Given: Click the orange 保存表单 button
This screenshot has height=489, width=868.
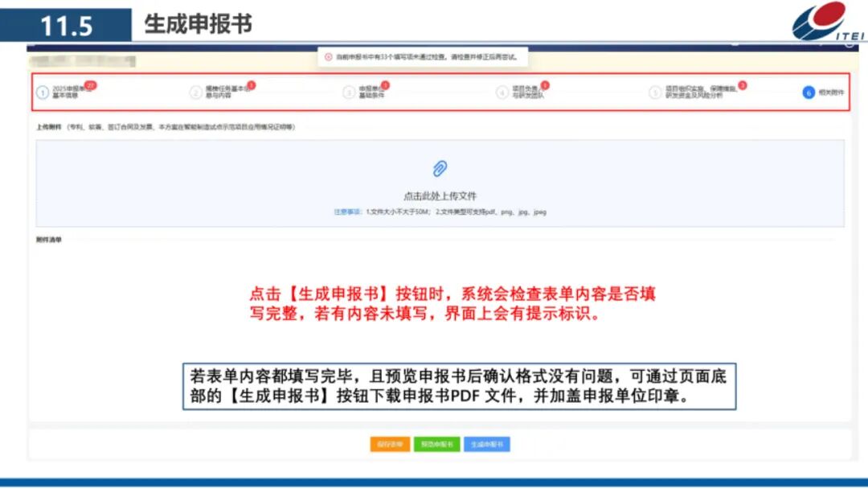Looking at the screenshot, I should point(389,444).
